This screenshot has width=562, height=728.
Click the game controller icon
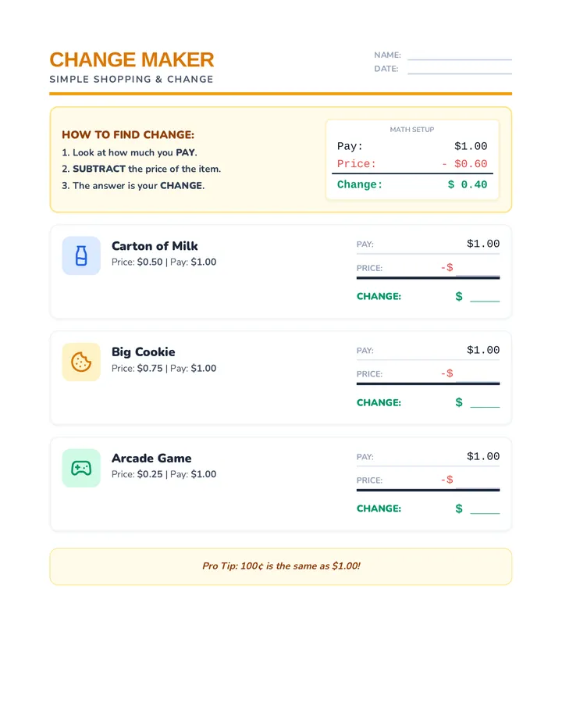(x=81, y=468)
